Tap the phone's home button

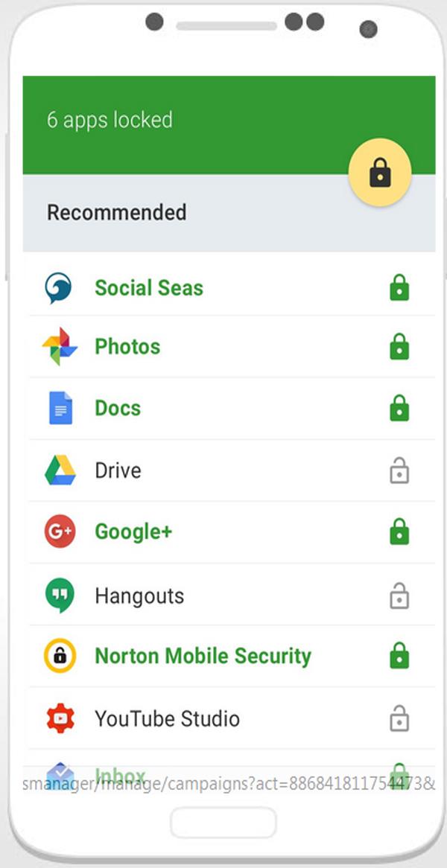[x=223, y=822]
